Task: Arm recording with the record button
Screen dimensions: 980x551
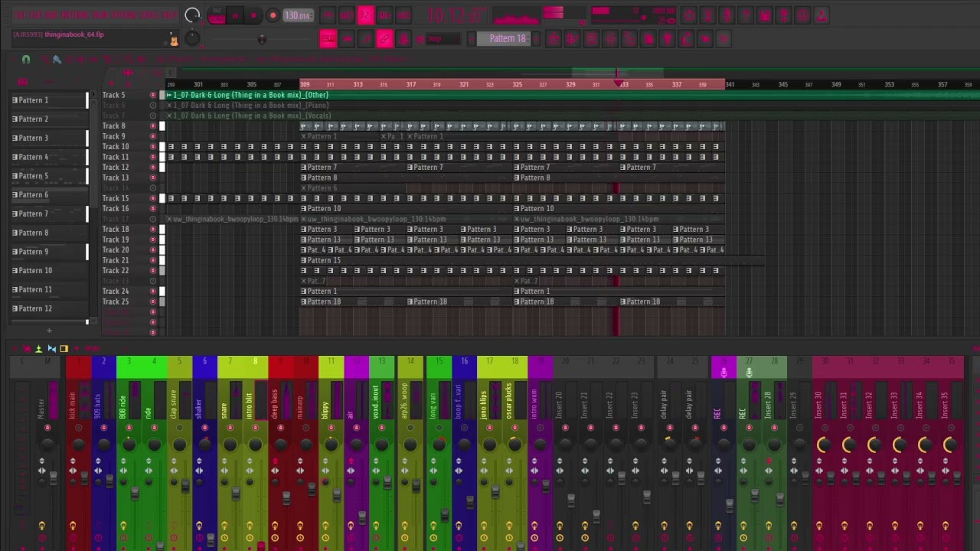Action: [x=273, y=15]
